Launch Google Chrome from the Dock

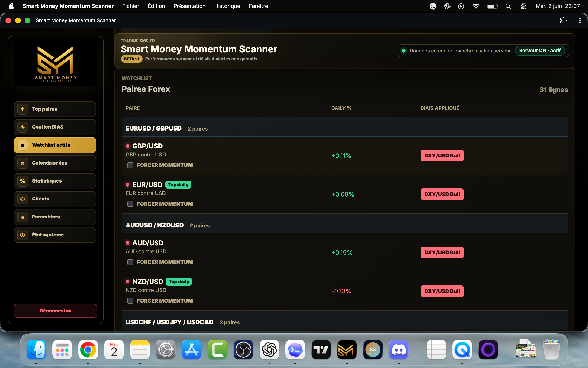pos(88,349)
